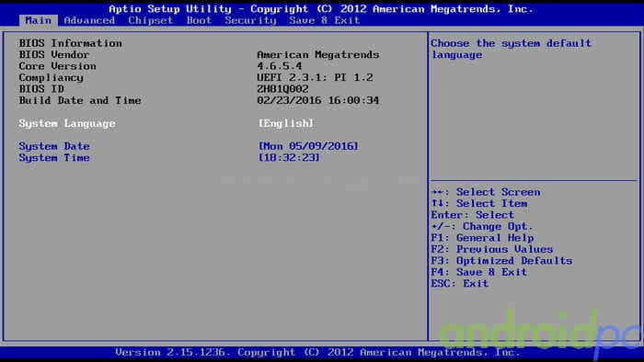Select the Main tab
The width and height of the screenshot is (644, 362).
39,20
